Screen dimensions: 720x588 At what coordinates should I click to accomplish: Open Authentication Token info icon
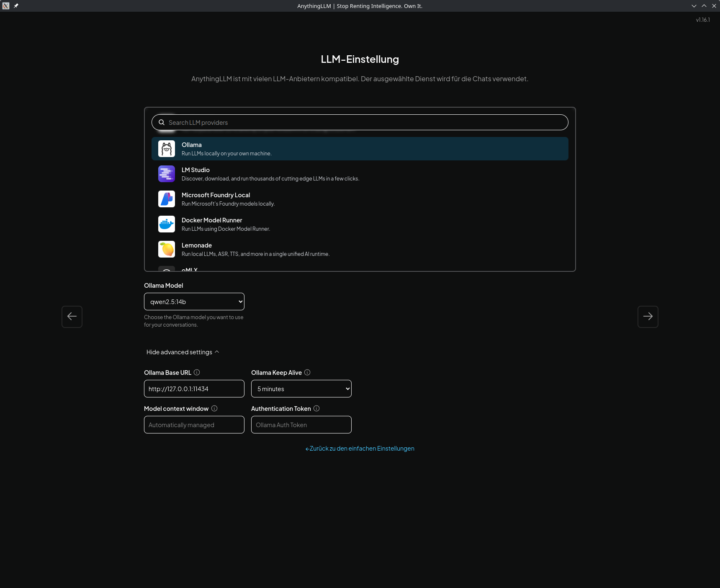click(316, 408)
